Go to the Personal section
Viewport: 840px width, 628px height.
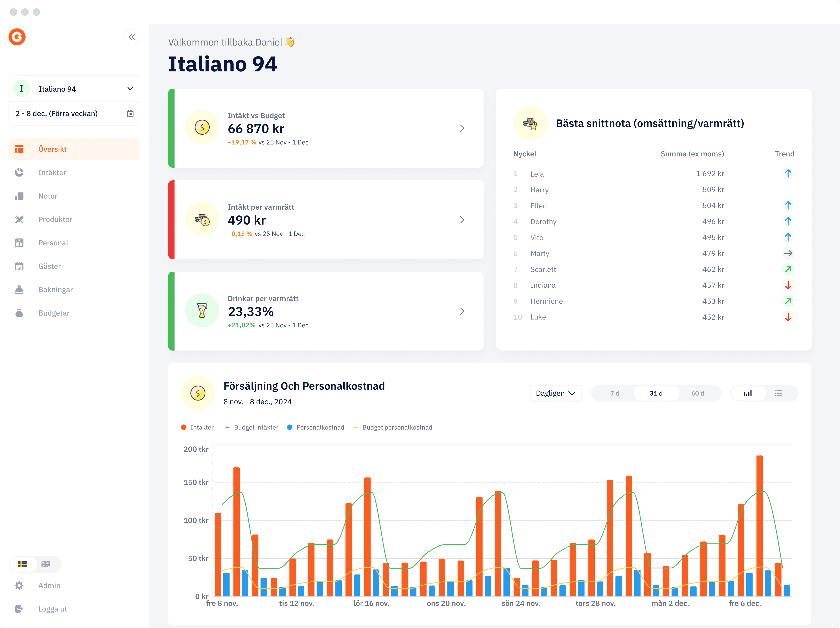tap(53, 243)
